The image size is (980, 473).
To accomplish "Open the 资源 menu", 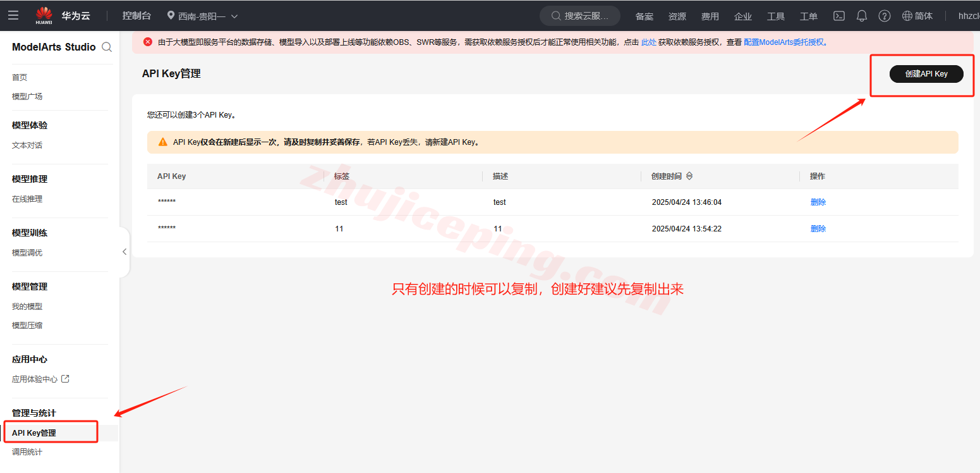I will pos(677,16).
